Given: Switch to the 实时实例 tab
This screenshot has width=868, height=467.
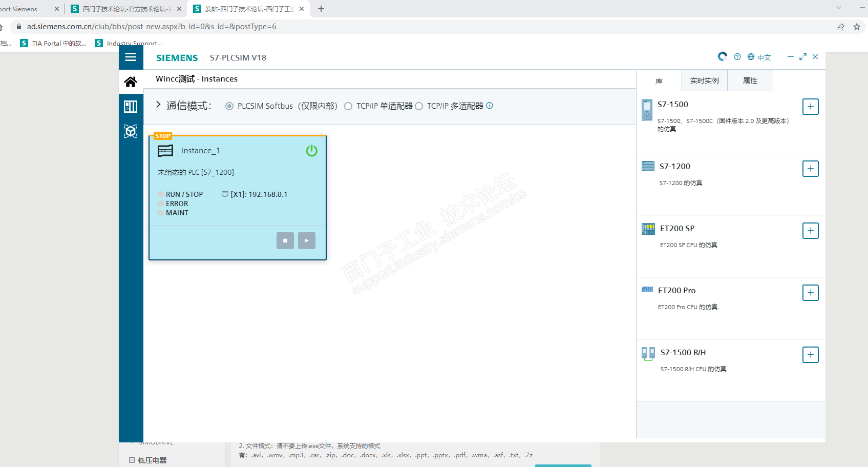Looking at the screenshot, I should point(705,81).
